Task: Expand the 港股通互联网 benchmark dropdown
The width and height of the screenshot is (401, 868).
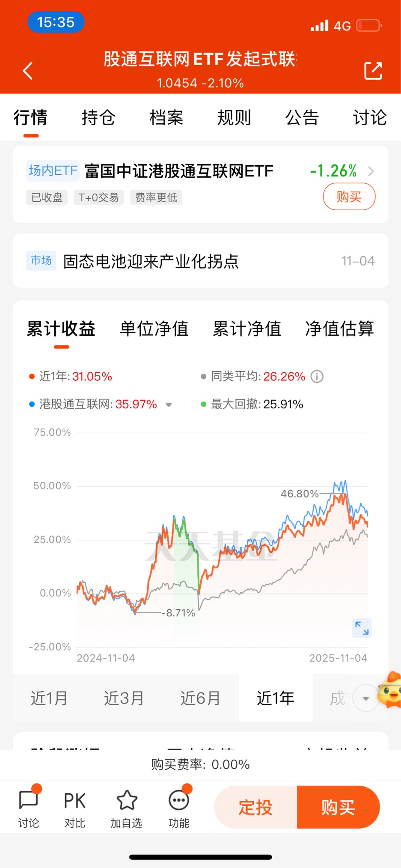Action: [169, 405]
